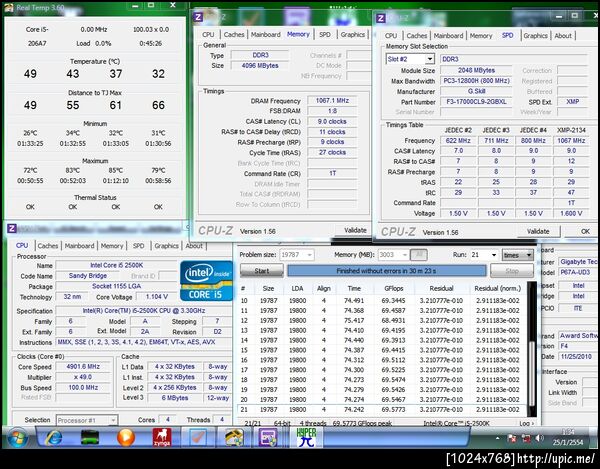This screenshot has height=469, width=600.
Task: Click the Stop button in LinX
Action: click(x=512, y=271)
